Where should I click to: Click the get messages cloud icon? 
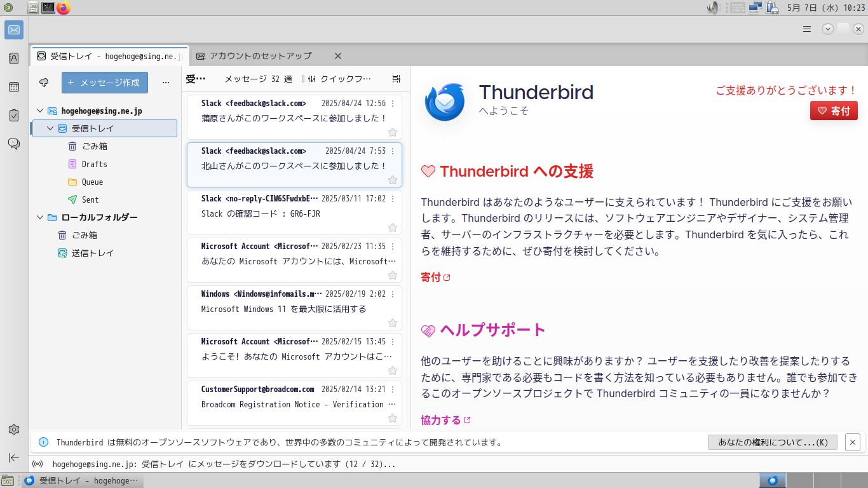(x=44, y=83)
